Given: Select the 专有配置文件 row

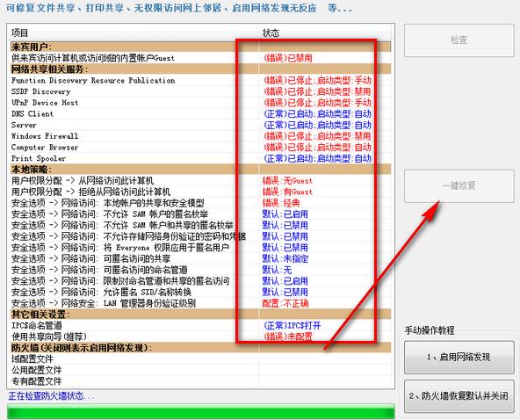Looking at the screenshot, I should (200, 381).
